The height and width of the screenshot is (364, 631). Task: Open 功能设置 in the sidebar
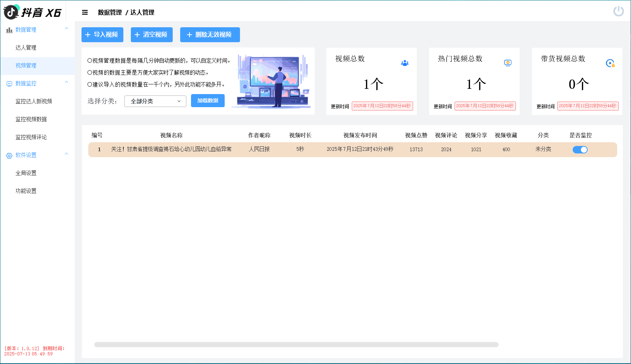pos(37,191)
